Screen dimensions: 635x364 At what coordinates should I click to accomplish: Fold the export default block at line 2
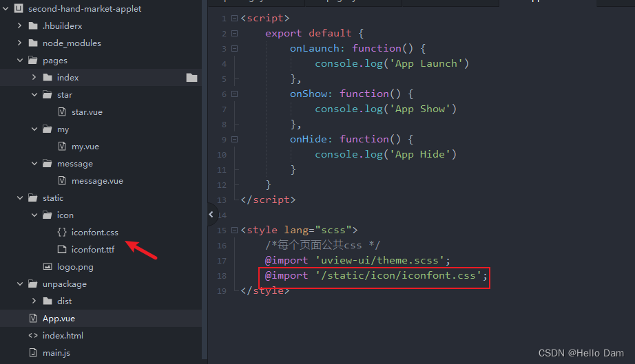pyautogui.click(x=234, y=33)
